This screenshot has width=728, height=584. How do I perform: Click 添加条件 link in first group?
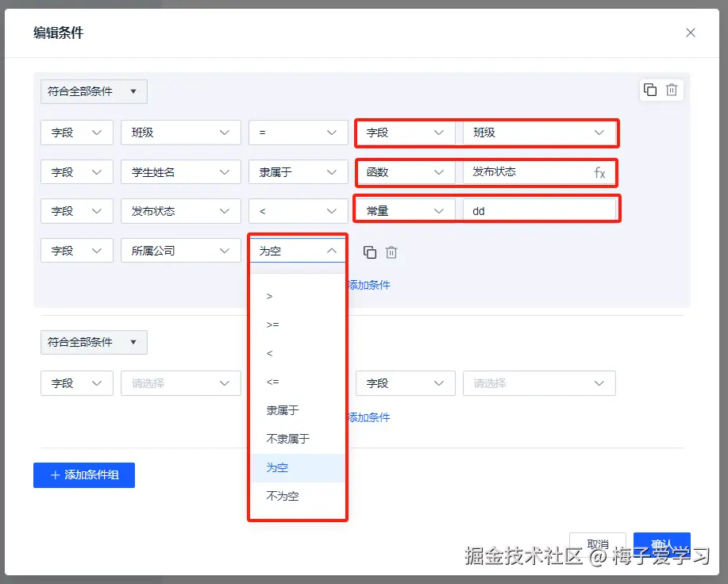pos(369,285)
